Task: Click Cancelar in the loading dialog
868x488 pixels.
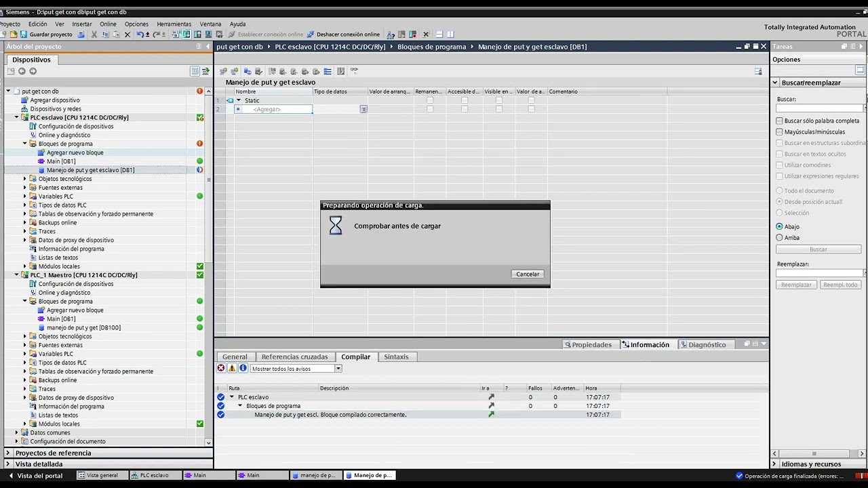Action: click(528, 274)
